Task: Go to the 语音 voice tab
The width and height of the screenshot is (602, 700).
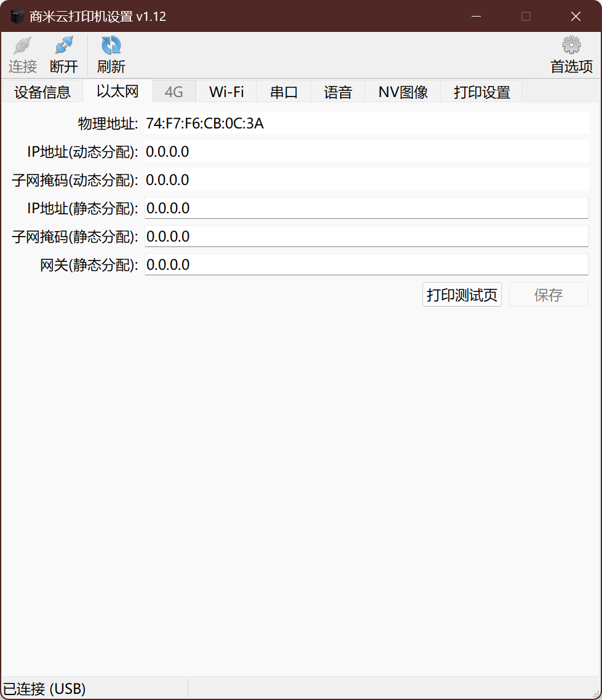Action: click(338, 92)
